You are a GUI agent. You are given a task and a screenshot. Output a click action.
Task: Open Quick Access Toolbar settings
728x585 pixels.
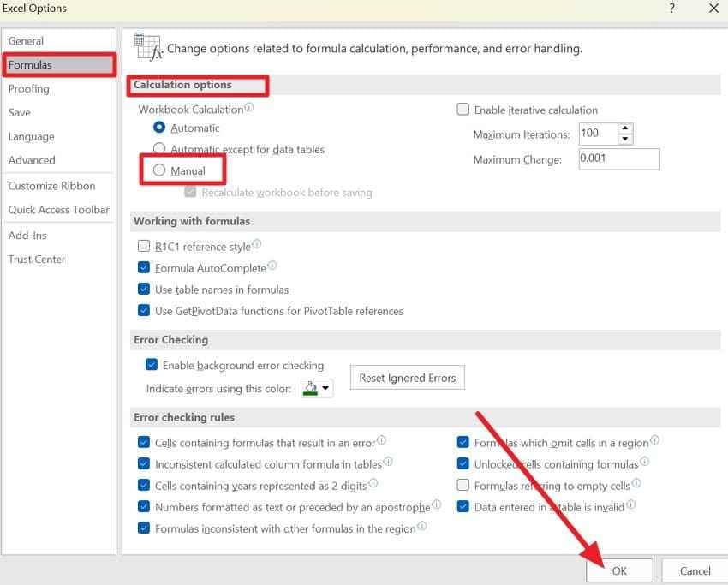click(58, 210)
